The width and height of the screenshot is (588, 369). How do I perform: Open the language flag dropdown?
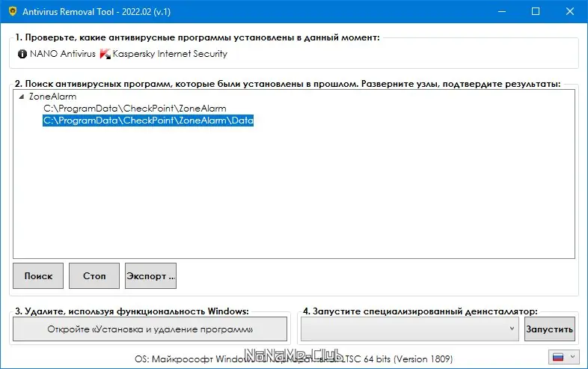(563, 357)
